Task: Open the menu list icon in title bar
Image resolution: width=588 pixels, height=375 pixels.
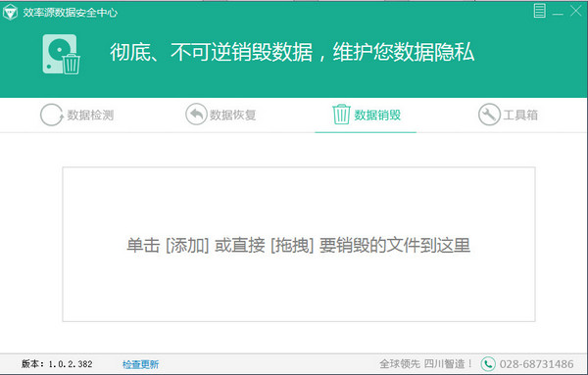Action: (x=539, y=11)
